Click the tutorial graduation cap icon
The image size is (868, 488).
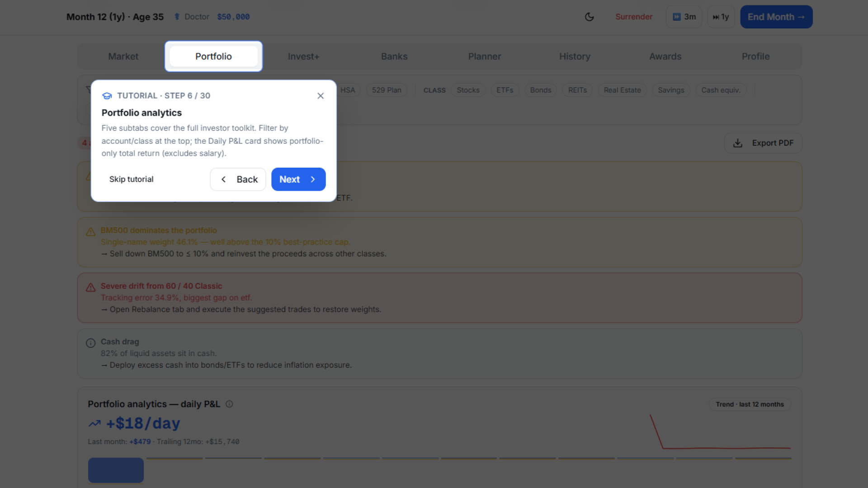[x=107, y=96]
